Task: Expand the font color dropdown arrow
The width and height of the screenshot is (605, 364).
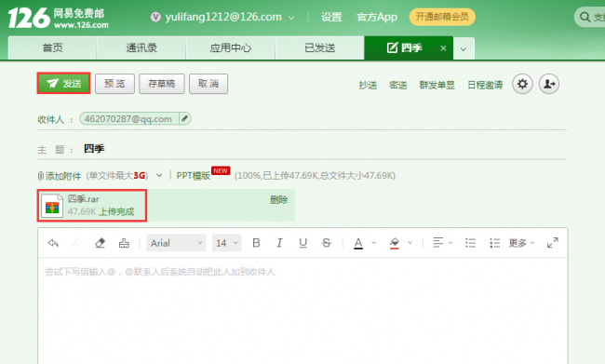Action: tap(374, 243)
